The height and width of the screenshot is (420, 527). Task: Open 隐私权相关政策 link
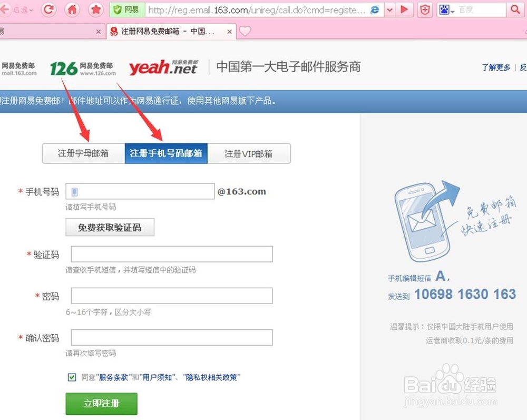tap(211, 377)
